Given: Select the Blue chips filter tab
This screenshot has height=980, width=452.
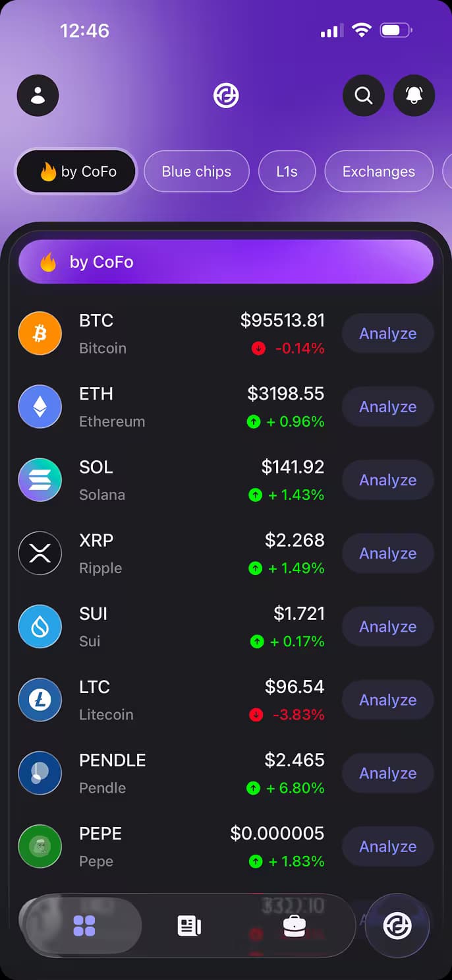Looking at the screenshot, I should [x=196, y=171].
